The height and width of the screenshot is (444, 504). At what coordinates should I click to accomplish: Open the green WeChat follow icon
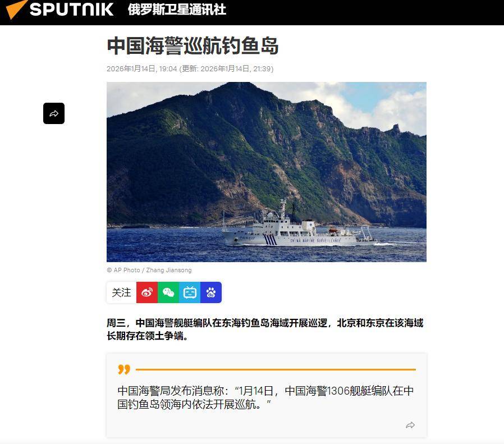[x=168, y=292]
